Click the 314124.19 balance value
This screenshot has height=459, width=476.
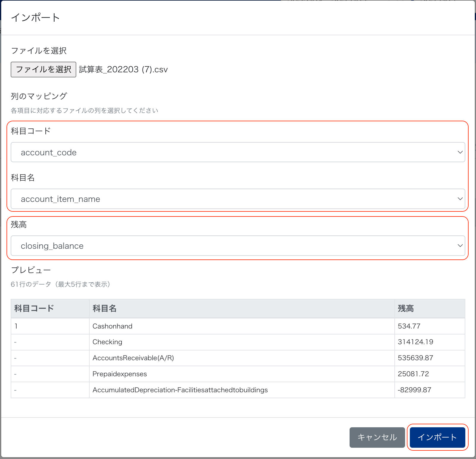point(415,342)
